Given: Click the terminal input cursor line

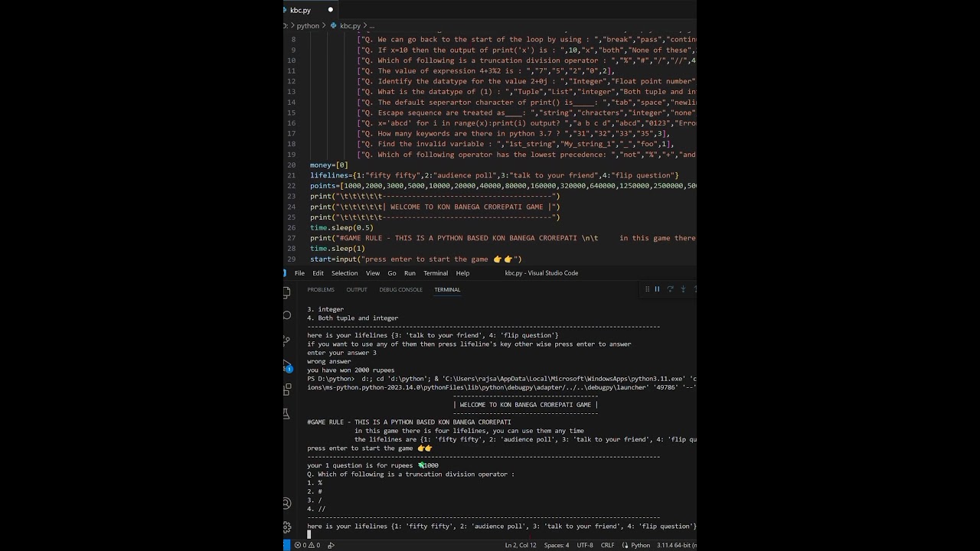Looking at the screenshot, I should click(309, 535).
